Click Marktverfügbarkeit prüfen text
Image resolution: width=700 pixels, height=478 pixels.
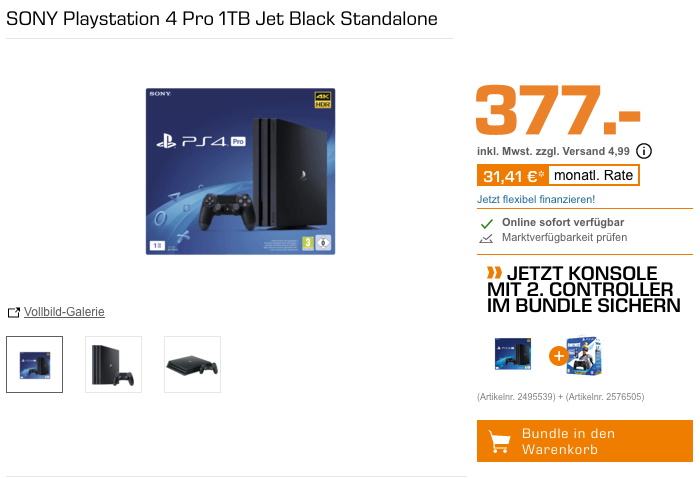pos(564,237)
